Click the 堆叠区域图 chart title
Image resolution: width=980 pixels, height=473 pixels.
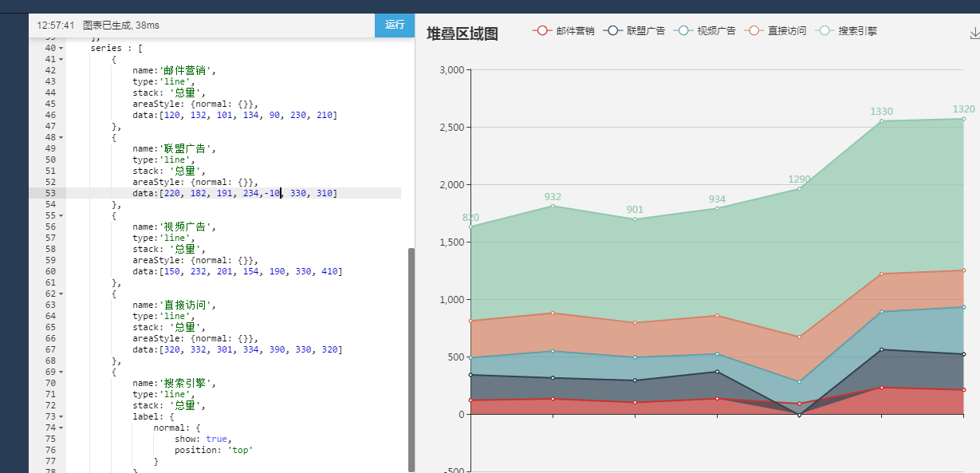(462, 34)
